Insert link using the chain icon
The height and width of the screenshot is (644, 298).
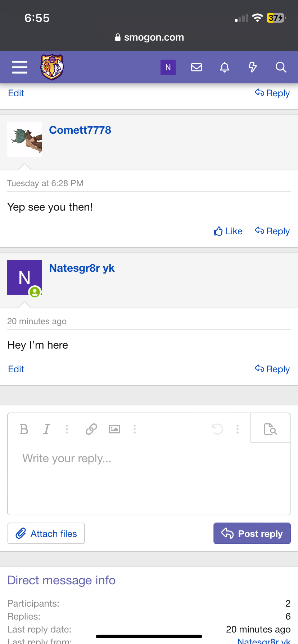click(91, 429)
